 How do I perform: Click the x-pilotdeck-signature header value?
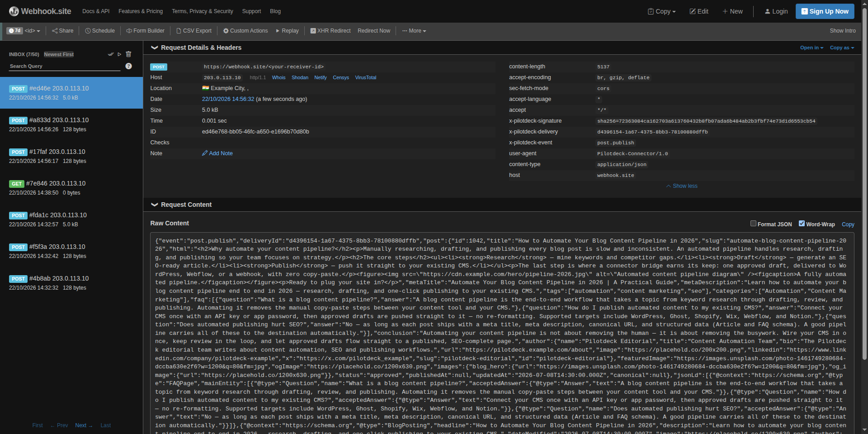[x=706, y=121]
